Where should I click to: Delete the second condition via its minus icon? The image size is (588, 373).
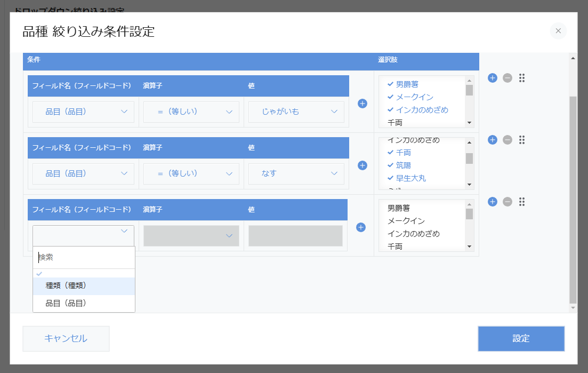tap(507, 140)
